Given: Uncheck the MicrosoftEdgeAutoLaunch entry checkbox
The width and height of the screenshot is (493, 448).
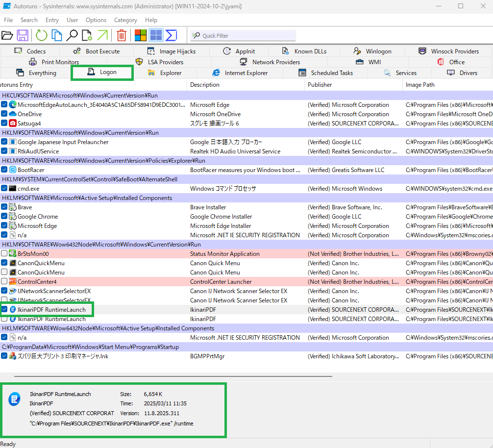Looking at the screenshot, I should pos(4,104).
